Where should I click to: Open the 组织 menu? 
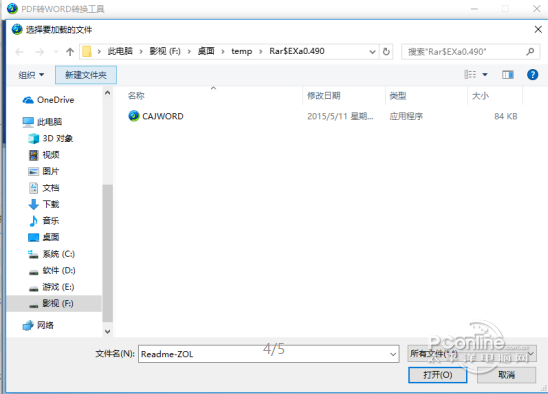point(31,75)
